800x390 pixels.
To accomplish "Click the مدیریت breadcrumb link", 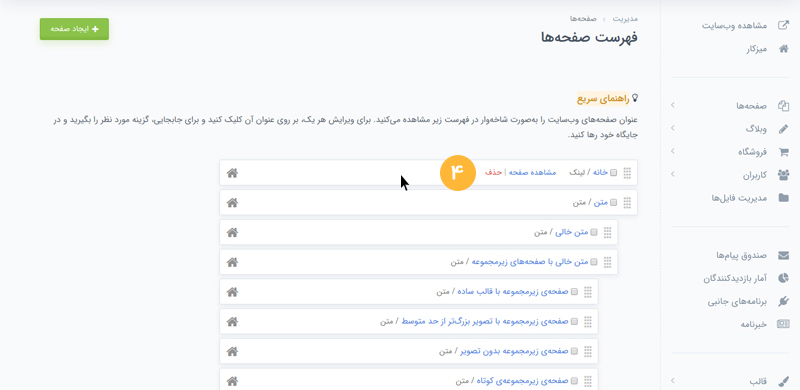I will pos(625,19).
